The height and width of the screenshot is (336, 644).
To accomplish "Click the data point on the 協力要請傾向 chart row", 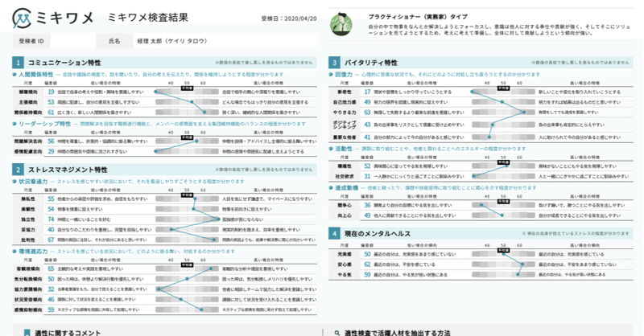I will 159,289.
